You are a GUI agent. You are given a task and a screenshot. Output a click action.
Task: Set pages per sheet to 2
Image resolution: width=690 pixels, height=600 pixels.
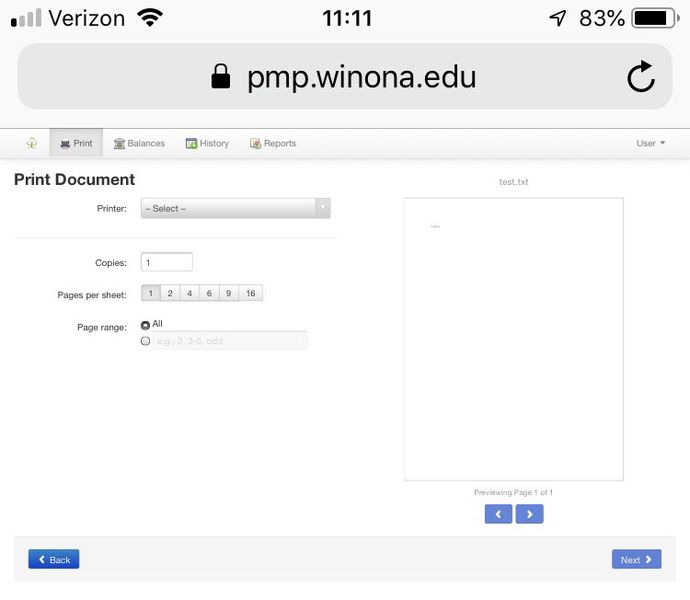coord(170,293)
